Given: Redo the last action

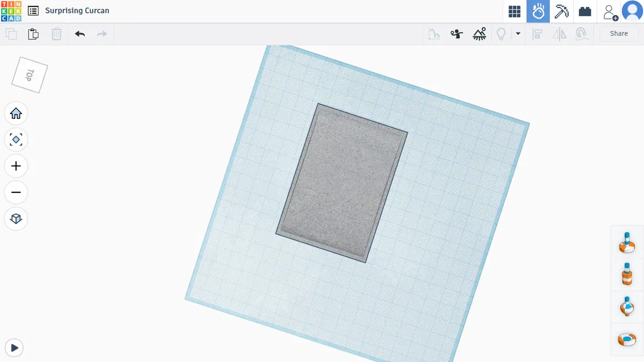Looking at the screenshot, I should (x=102, y=34).
